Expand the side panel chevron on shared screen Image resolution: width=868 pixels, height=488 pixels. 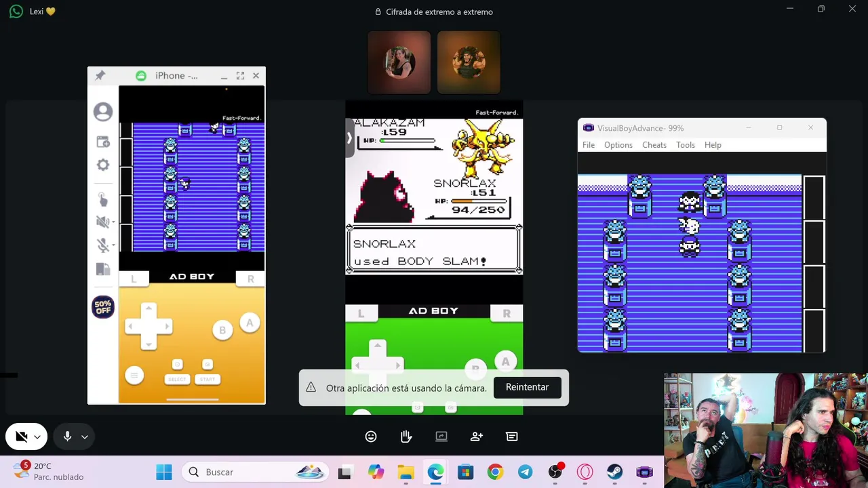350,138
